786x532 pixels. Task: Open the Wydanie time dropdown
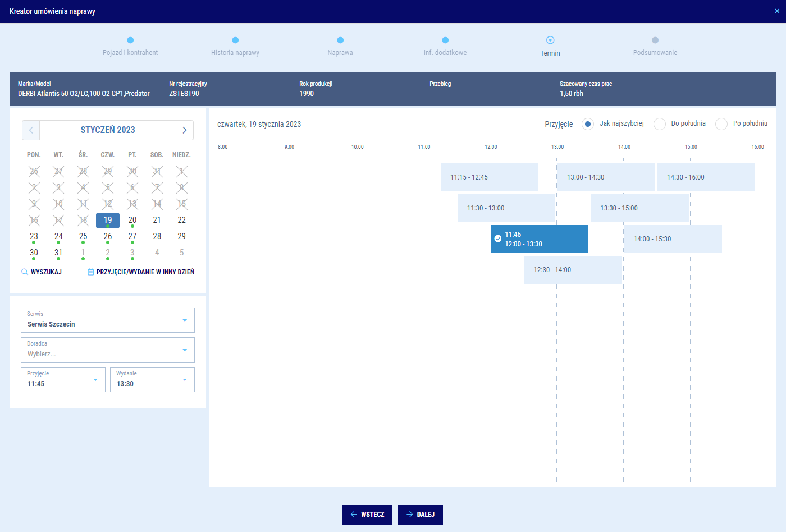tap(185, 380)
